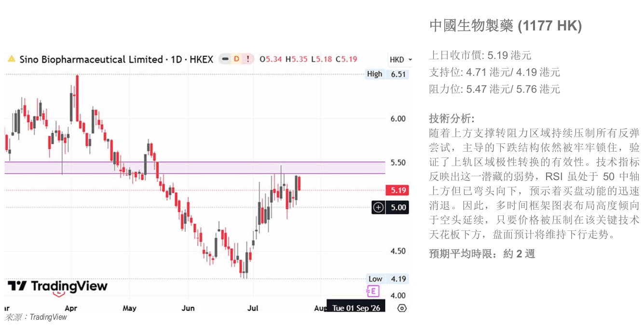Click the Jul label on time axis
This screenshot has height=326, width=644.
coord(252,308)
